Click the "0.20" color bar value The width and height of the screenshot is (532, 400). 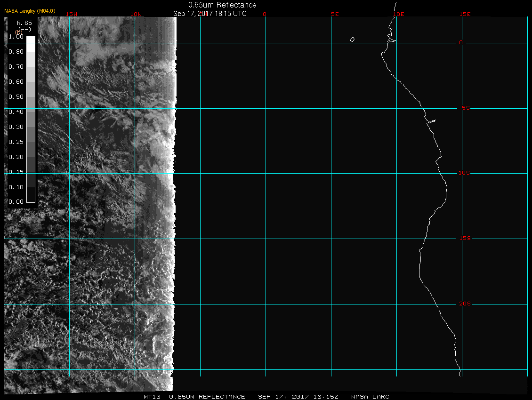16,157
